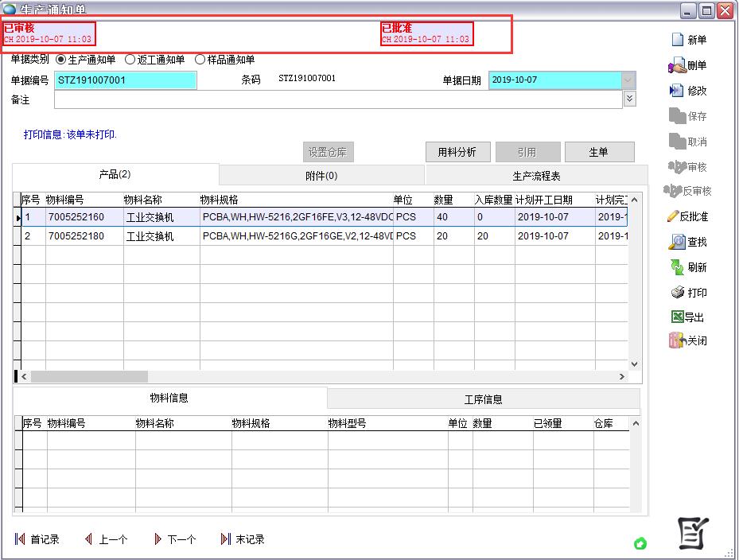Click the 生单 button
This screenshot has width=739, height=560.
click(598, 152)
